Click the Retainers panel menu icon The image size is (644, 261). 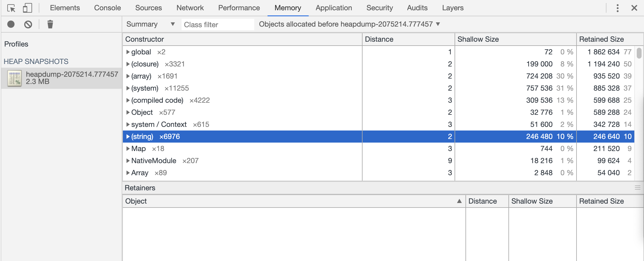[x=637, y=188]
